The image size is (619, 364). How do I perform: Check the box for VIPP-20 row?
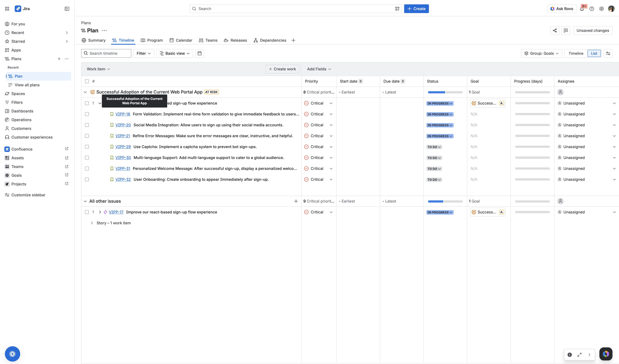pos(87,125)
